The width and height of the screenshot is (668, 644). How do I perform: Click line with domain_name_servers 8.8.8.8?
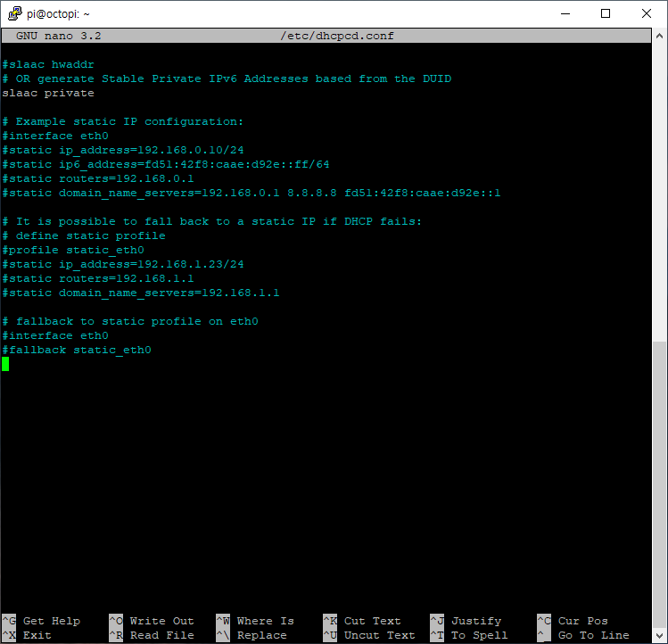coord(252,193)
